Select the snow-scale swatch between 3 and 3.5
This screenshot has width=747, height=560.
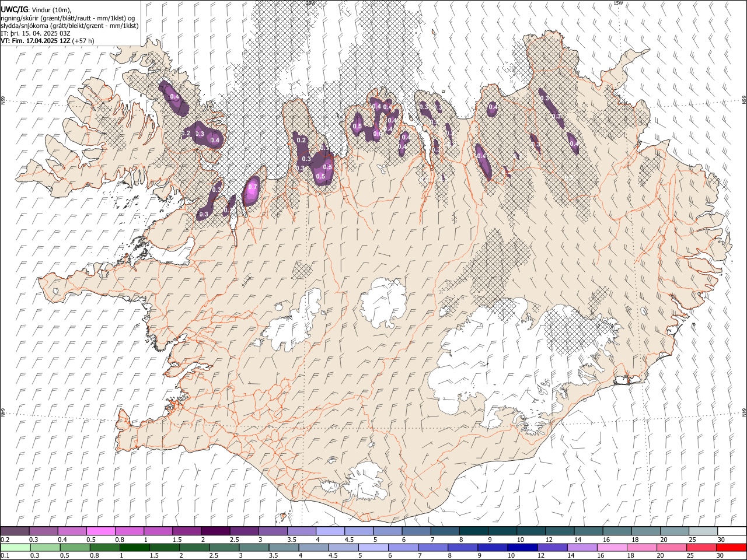click(x=273, y=531)
